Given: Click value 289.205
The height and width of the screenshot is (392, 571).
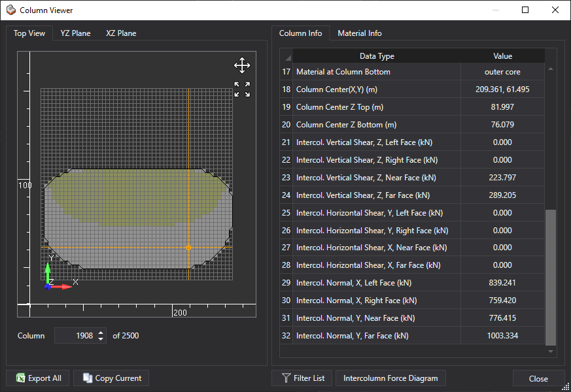Looking at the screenshot, I should 502,195.
